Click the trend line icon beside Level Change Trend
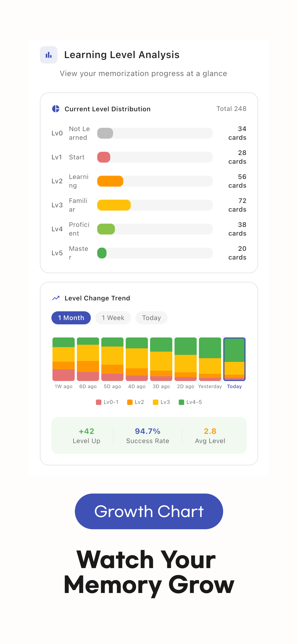 pyautogui.click(x=56, y=298)
